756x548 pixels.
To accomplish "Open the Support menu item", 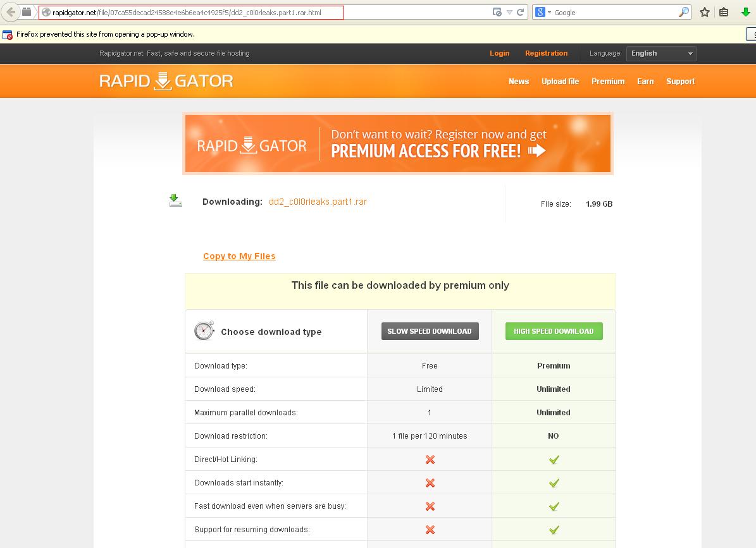I will tap(680, 82).
